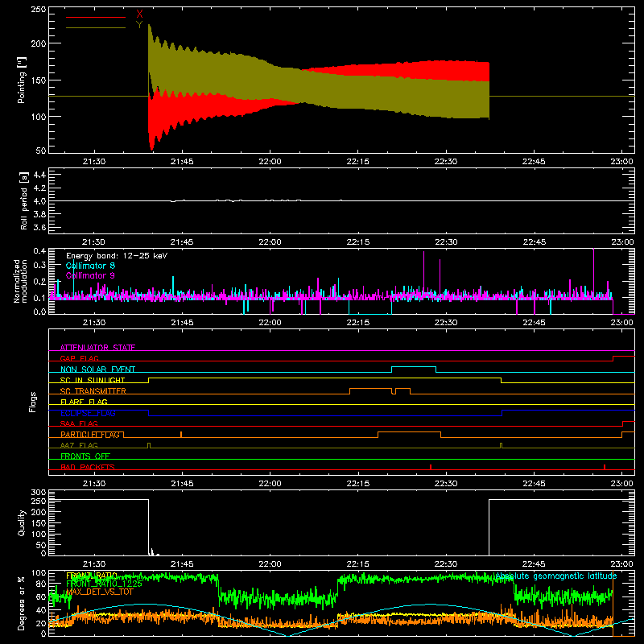The height and width of the screenshot is (644, 644).
Task: Click the cyan 'Collimator 8' legend text
Action: (x=90, y=266)
